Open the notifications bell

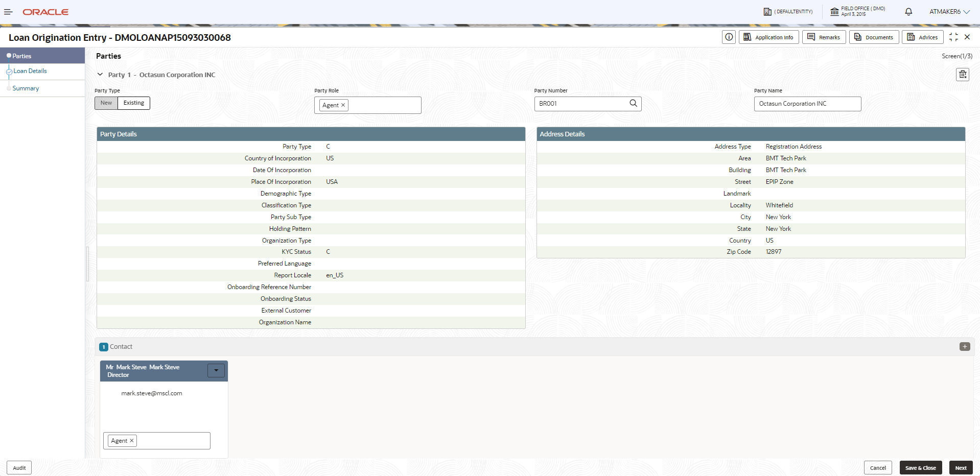pos(908,12)
